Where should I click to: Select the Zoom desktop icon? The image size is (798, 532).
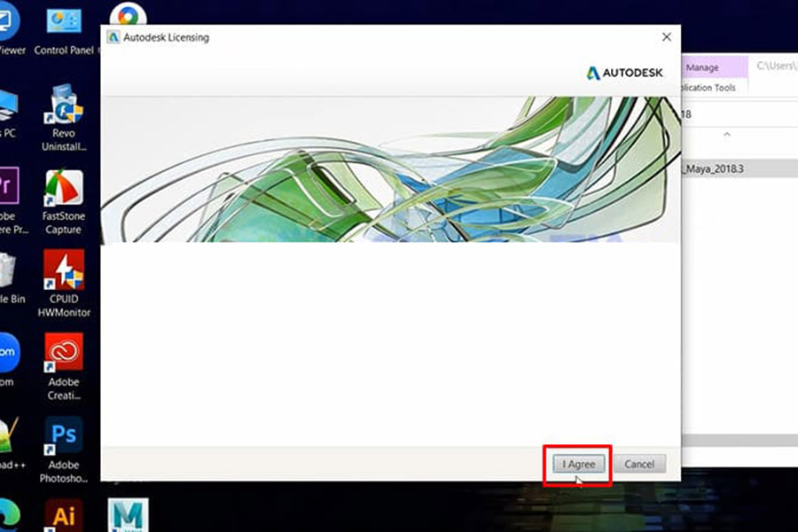[8, 361]
